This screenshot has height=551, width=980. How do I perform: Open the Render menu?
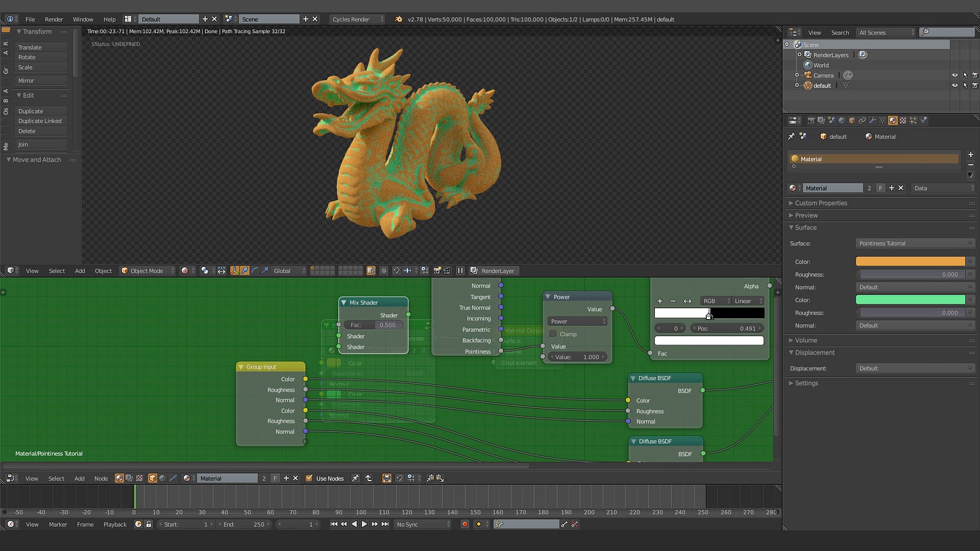pyautogui.click(x=54, y=19)
